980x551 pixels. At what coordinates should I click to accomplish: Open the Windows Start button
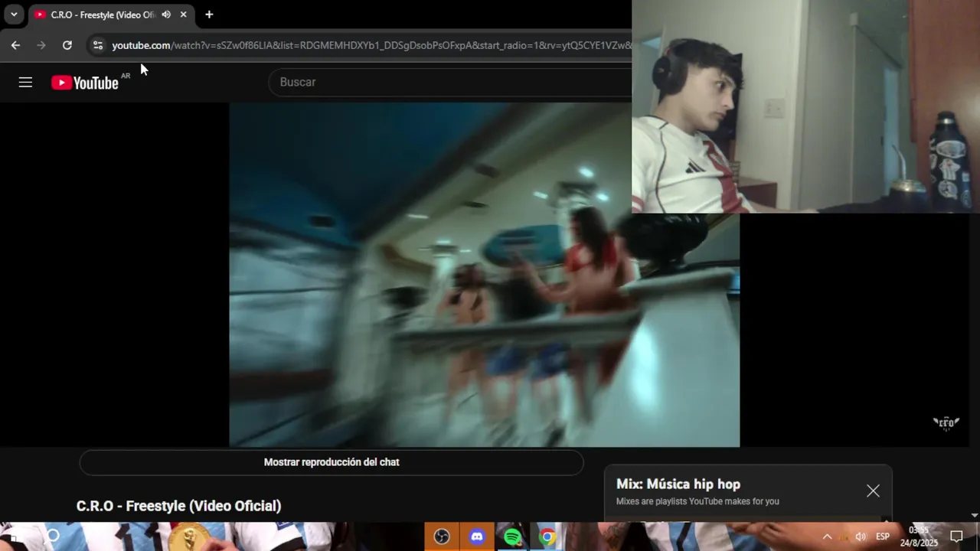click(x=14, y=536)
